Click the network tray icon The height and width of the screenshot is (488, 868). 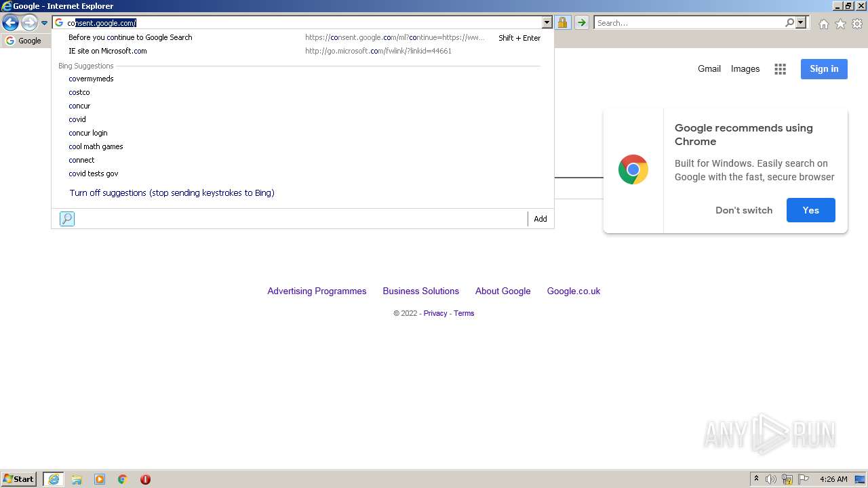coord(787,479)
